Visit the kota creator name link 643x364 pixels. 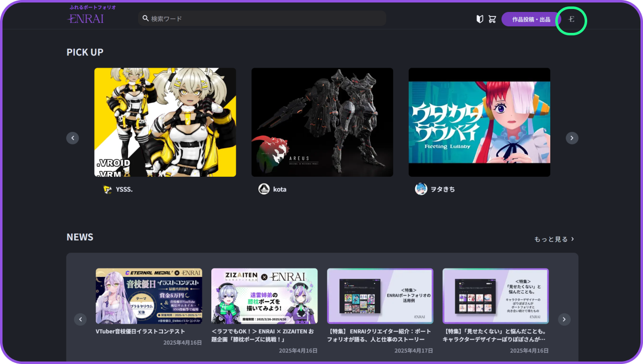[x=280, y=190]
